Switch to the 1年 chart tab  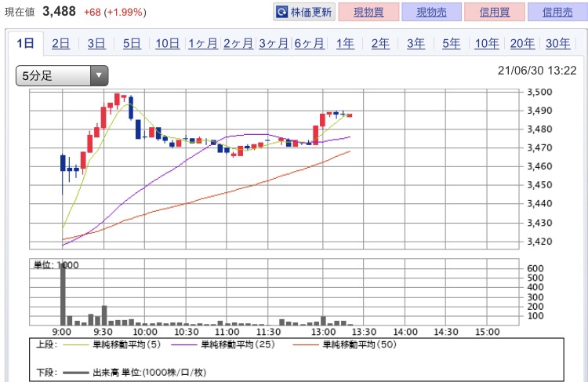pyautogui.click(x=345, y=43)
